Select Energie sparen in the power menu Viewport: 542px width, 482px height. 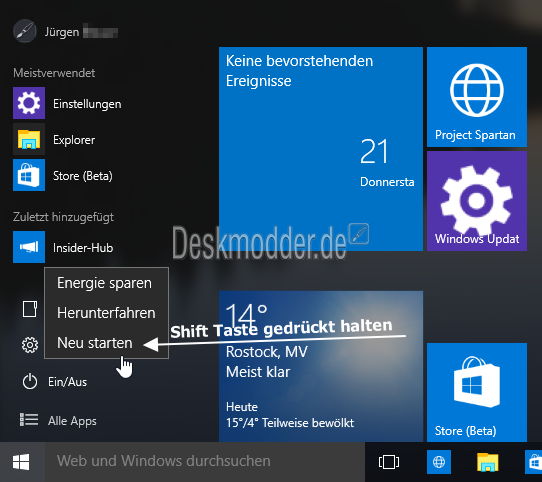coord(104,283)
